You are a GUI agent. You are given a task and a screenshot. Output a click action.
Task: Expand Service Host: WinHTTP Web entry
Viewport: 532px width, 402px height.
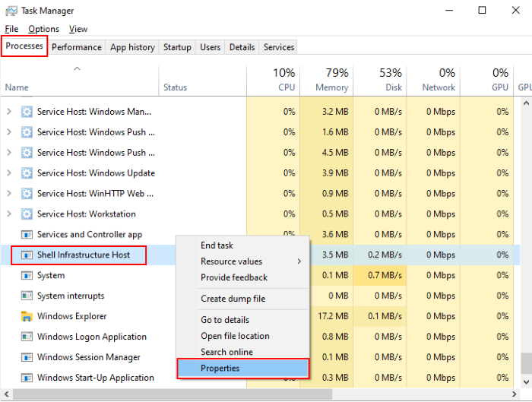point(9,193)
